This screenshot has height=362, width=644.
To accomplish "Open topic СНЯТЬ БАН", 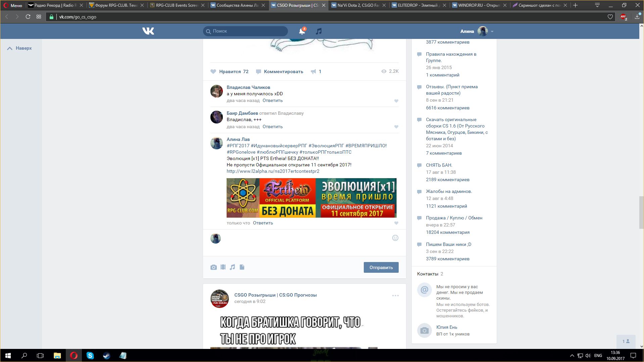I will [439, 165].
